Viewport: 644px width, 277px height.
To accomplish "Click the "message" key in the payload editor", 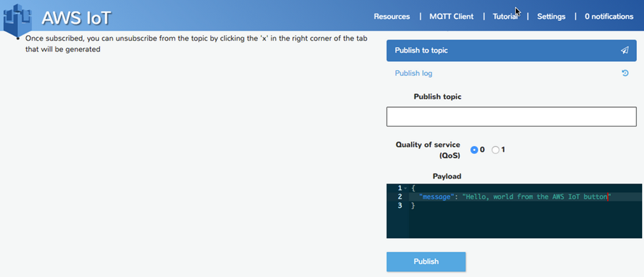I will 437,197.
